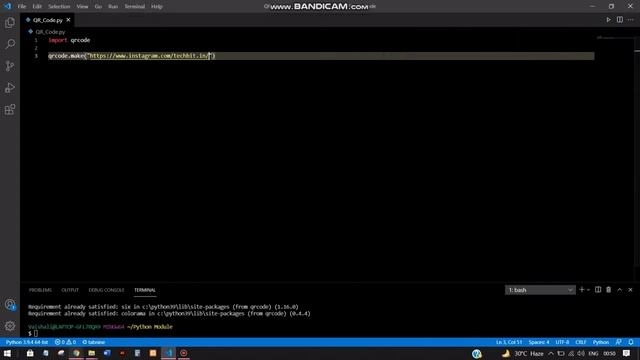Open the Source Control view
The height and width of the screenshot is (360, 640).
(x=10, y=66)
